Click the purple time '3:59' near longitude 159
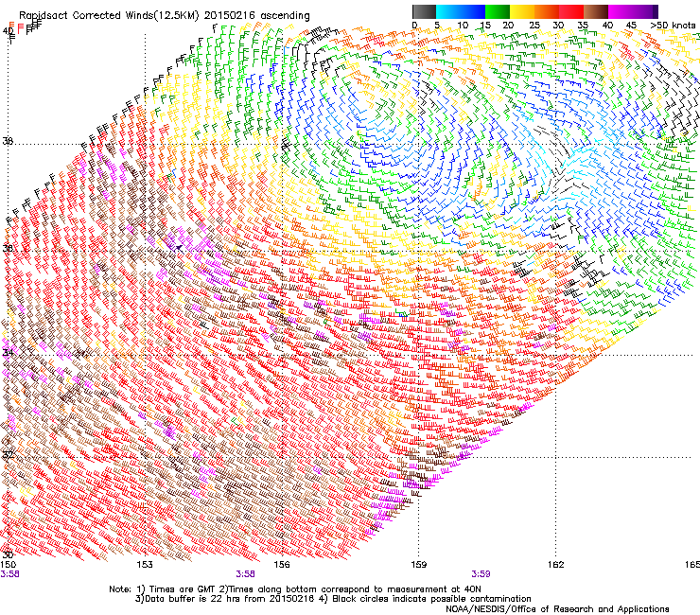The height and width of the screenshot is (615, 700). [x=481, y=574]
